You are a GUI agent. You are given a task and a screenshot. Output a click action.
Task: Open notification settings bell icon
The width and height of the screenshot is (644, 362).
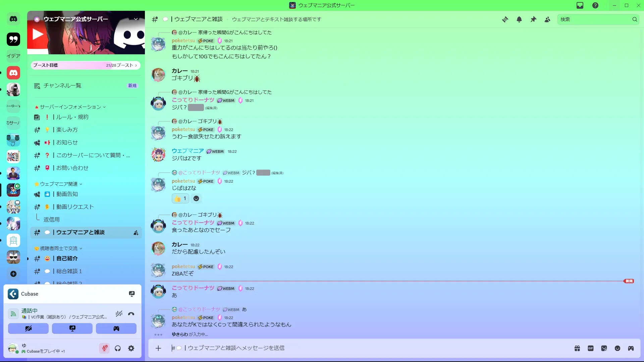click(519, 19)
